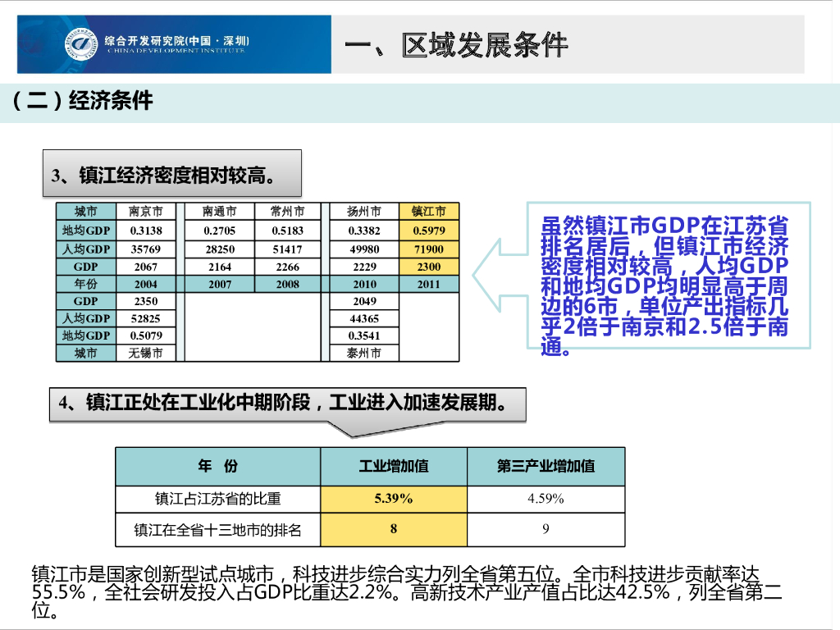Click the year cell 2007

220,284
